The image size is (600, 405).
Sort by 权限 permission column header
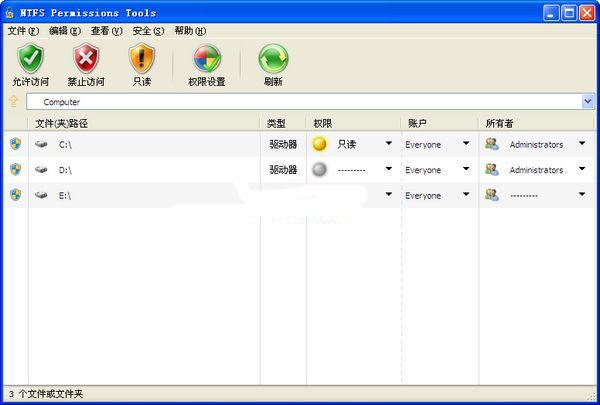pos(354,123)
